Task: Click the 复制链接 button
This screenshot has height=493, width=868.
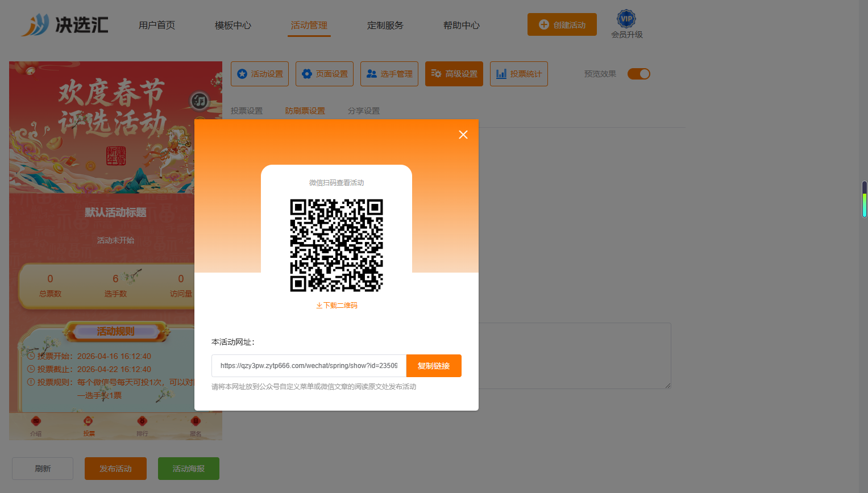Action: 434,366
